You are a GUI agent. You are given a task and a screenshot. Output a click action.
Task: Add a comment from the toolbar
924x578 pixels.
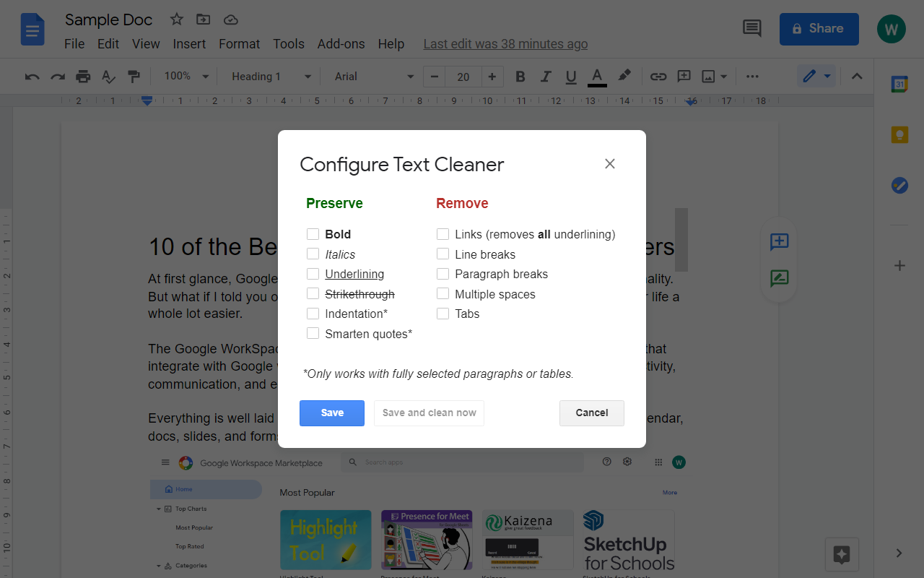(x=684, y=77)
